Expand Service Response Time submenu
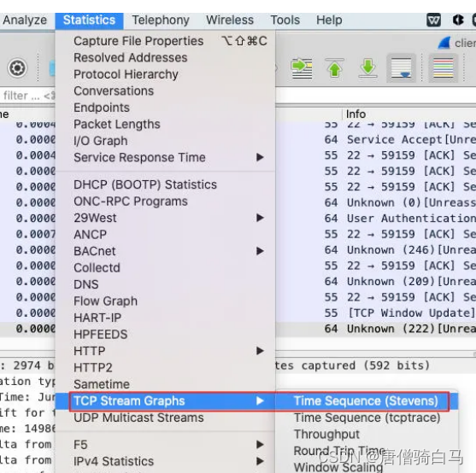 tap(165, 157)
